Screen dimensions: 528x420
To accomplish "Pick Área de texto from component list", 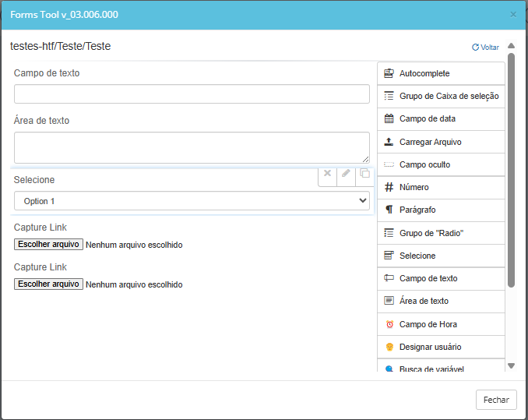I will [x=423, y=301].
